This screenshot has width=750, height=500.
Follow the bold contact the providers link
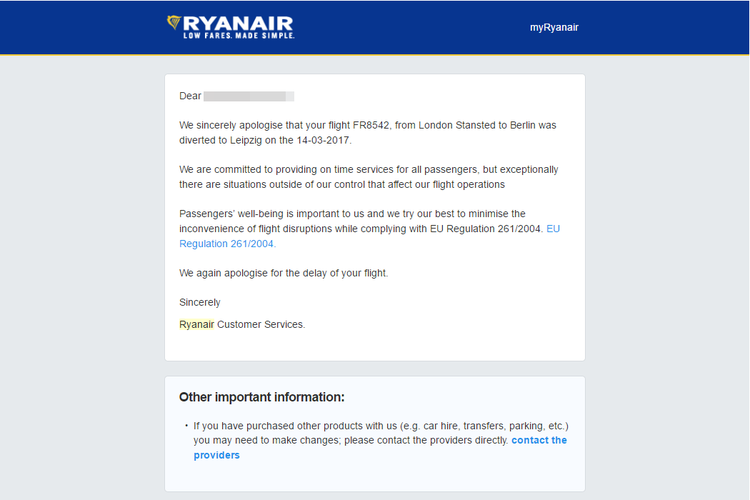point(380,448)
